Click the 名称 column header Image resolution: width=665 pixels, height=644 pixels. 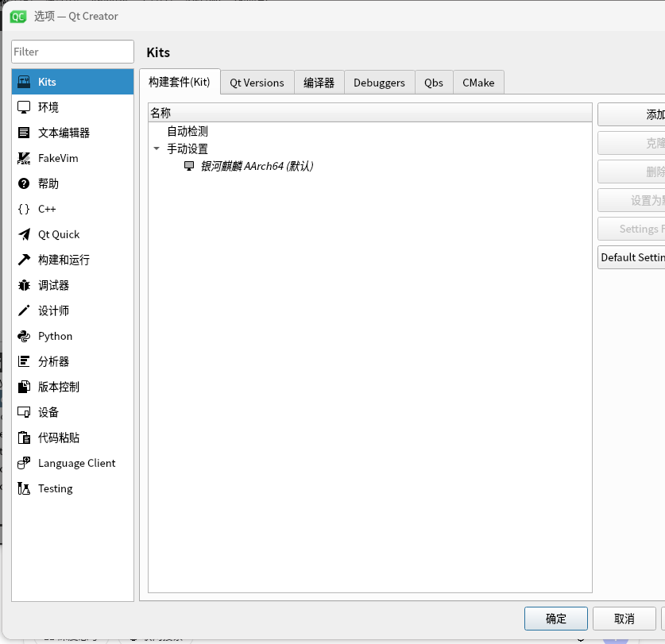click(x=369, y=113)
